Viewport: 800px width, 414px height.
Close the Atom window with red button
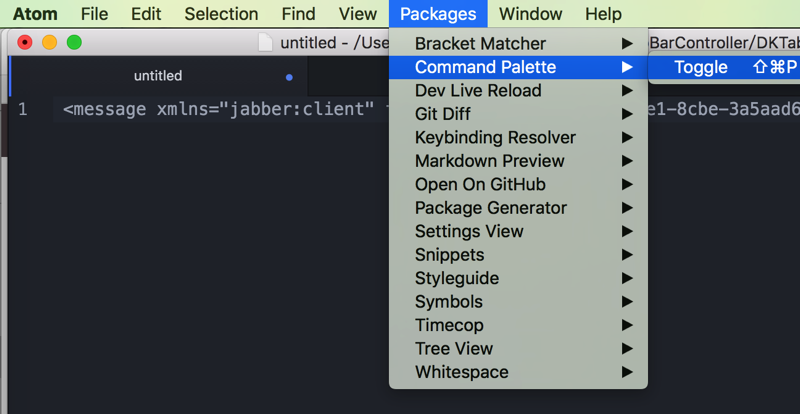[25, 42]
